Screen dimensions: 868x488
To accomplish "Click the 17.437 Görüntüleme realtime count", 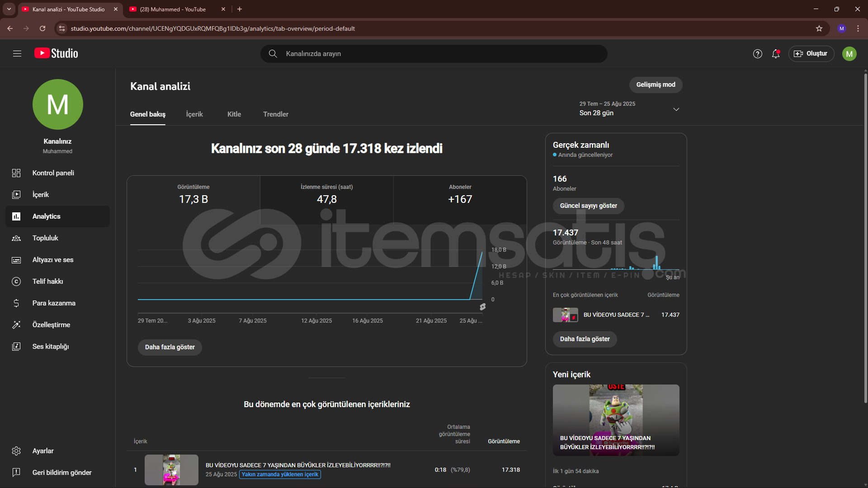I will click(566, 233).
